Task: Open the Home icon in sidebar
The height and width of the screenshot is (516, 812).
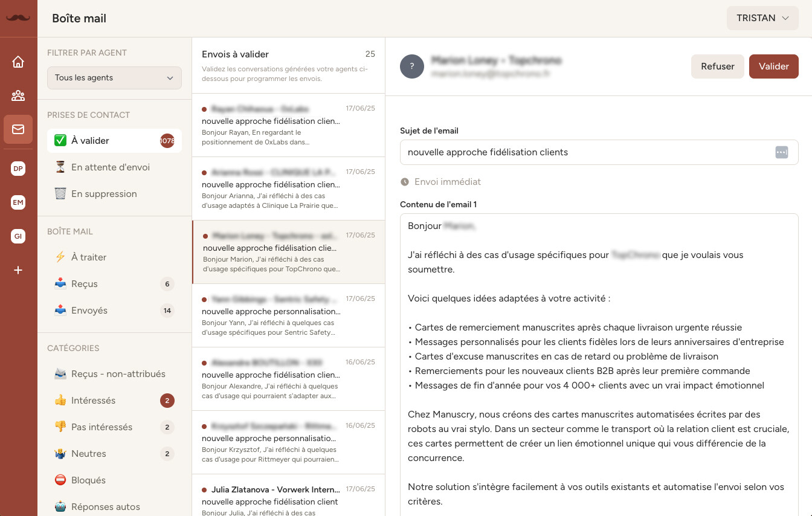Action: 18,62
